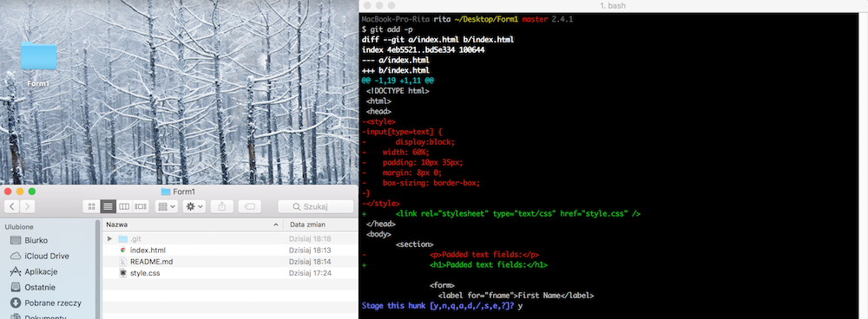
Task: Click the document icon of README.md
Action: pos(123,262)
